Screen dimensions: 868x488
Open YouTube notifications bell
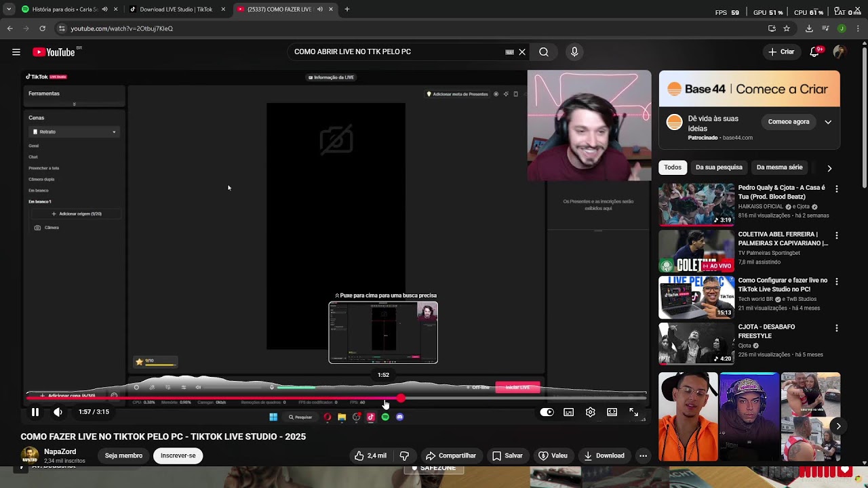coord(816,52)
